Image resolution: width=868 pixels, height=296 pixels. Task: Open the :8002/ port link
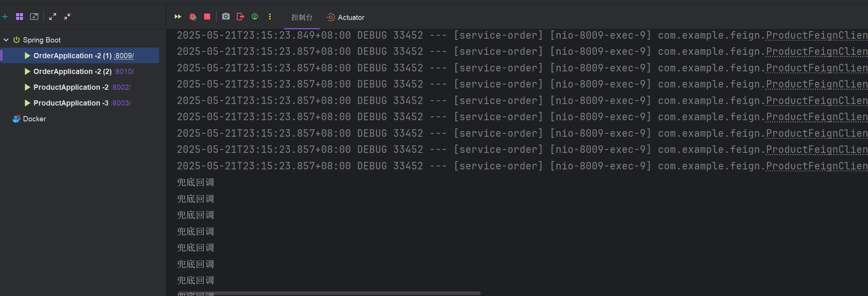tap(121, 87)
